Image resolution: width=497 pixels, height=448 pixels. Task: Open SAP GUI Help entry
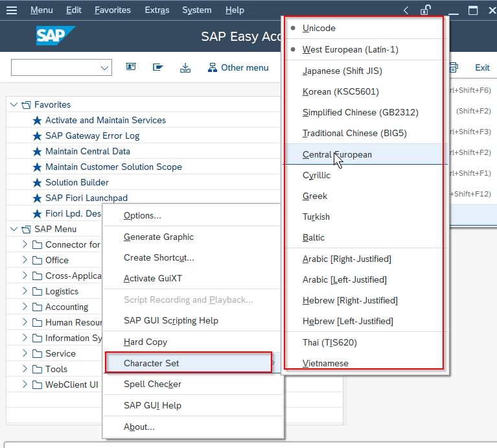[192, 405]
